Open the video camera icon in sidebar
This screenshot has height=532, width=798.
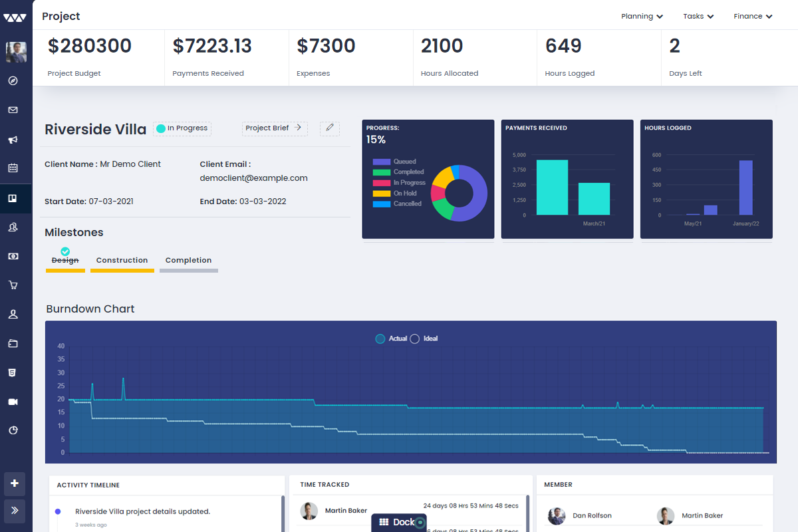pyautogui.click(x=13, y=402)
